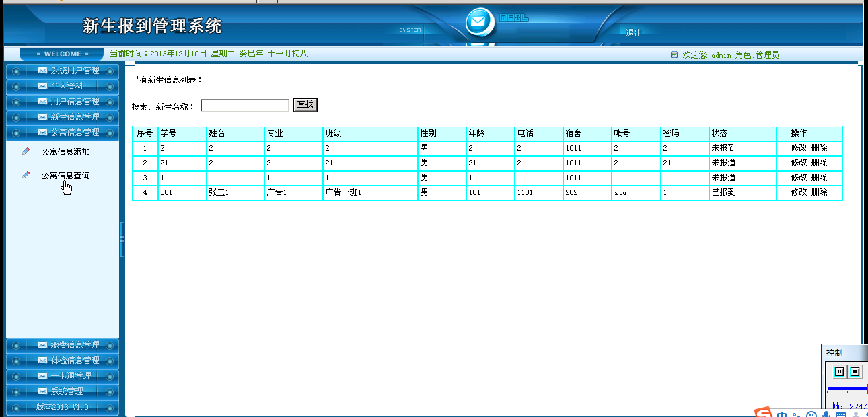868x417 pixels.
Task: Expand the 一卡通管理 menu section
Action: pos(63,376)
